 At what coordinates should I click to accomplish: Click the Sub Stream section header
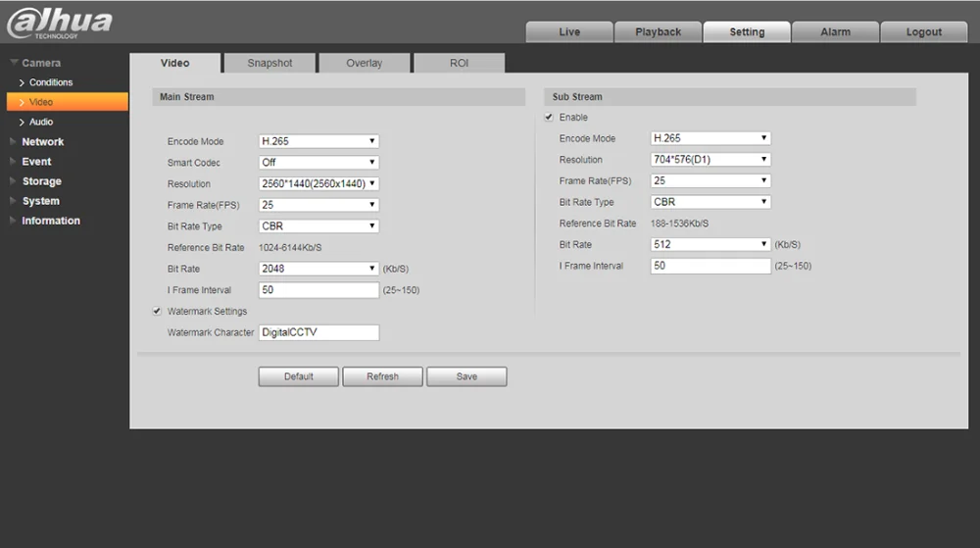[731, 97]
